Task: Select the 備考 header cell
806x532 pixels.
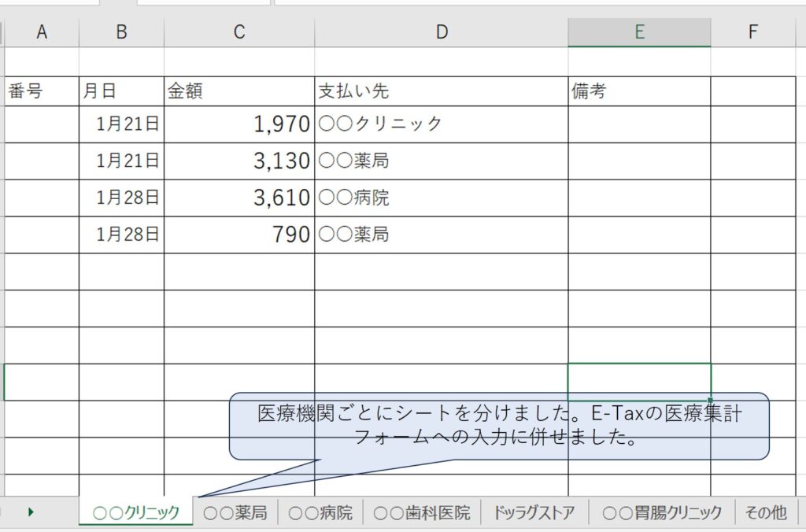Action: [x=638, y=89]
